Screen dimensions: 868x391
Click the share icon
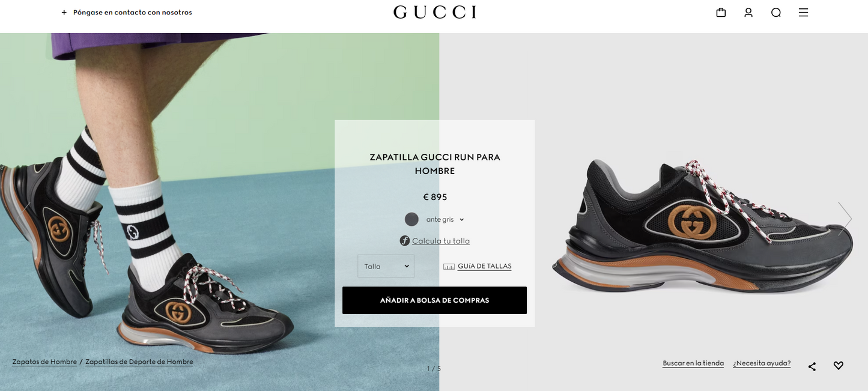tap(812, 366)
